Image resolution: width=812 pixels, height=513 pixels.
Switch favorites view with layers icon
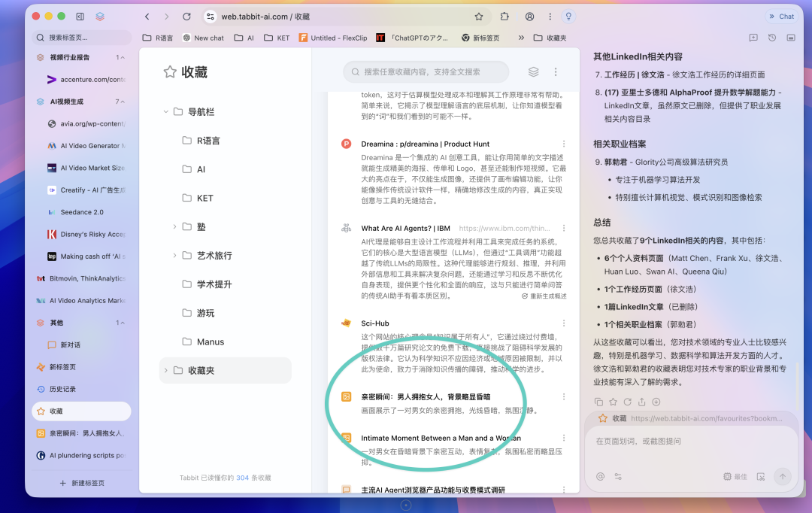[x=533, y=72]
